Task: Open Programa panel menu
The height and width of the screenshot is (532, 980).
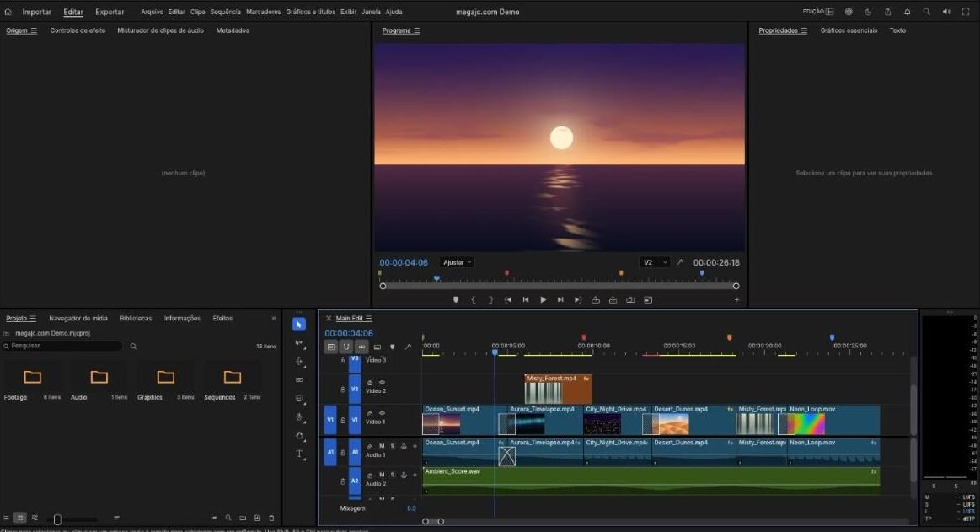Action: pyautogui.click(x=417, y=30)
